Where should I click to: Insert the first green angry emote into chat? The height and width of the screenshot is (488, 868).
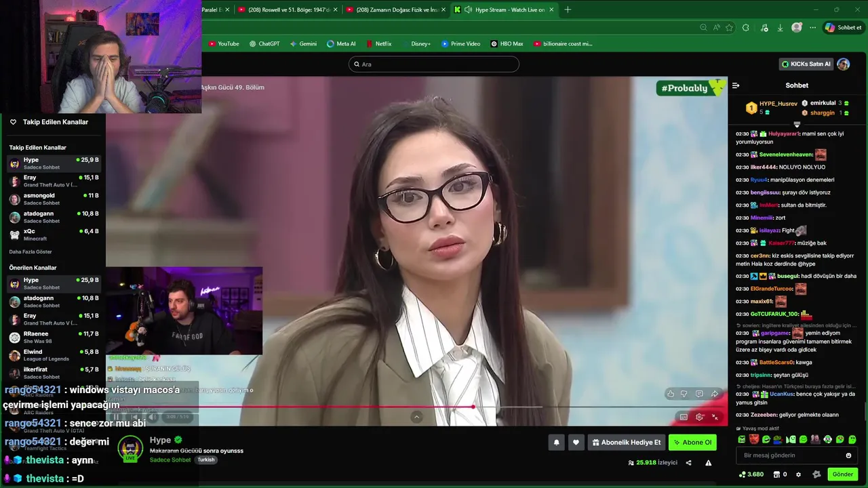pyautogui.click(x=741, y=439)
